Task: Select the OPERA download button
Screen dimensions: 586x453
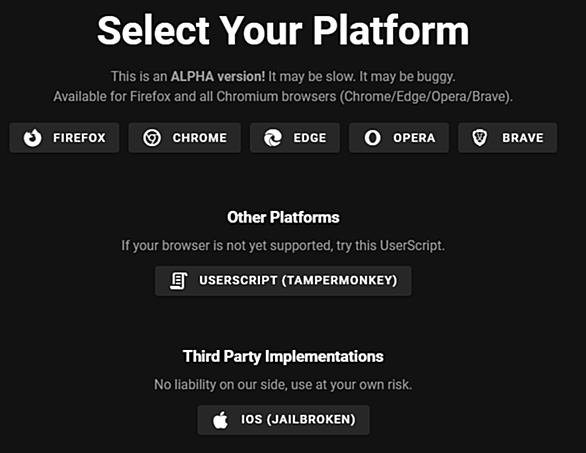Action: coord(399,138)
